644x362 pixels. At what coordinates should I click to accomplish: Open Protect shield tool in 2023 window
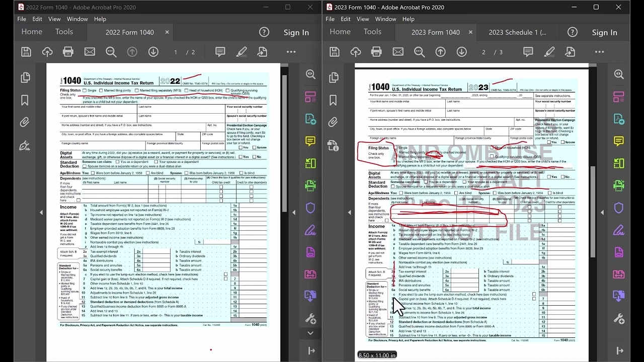pos(619,208)
